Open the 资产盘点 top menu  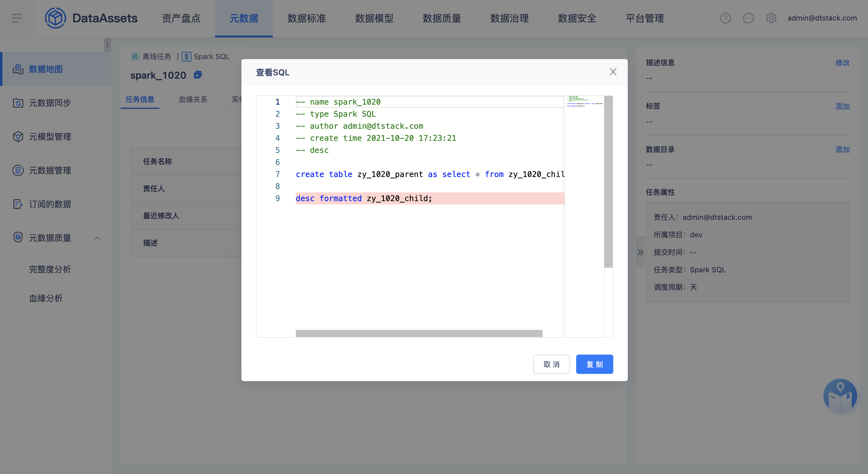pos(181,18)
